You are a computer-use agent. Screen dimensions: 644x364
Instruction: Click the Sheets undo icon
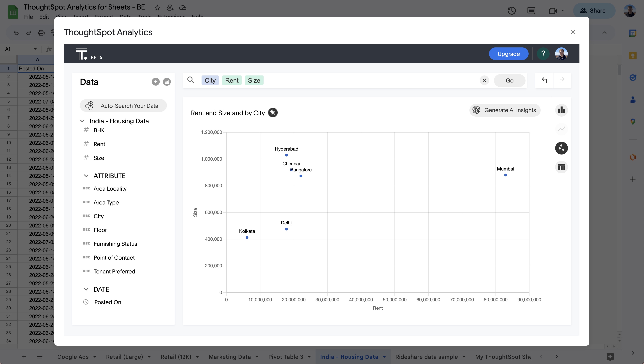tap(16, 33)
